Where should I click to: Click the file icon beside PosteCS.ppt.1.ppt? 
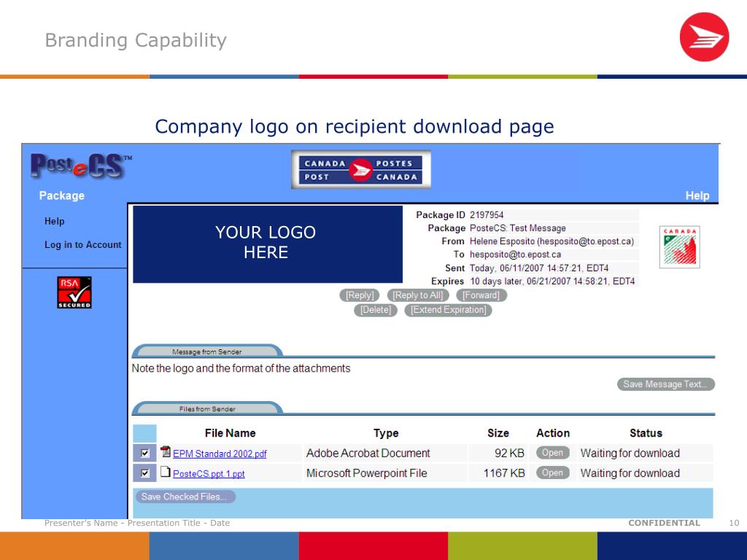tap(166, 472)
